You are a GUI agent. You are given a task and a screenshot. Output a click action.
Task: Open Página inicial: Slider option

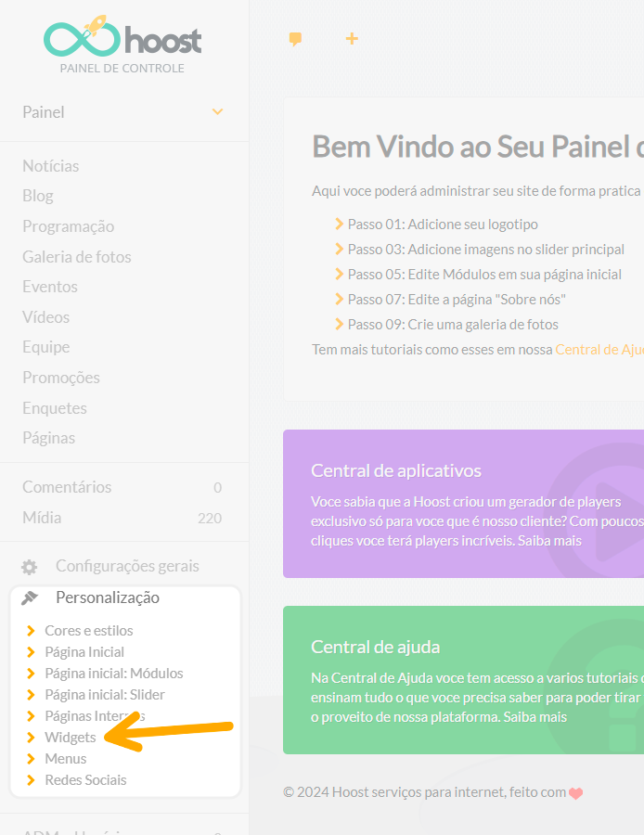pos(105,695)
